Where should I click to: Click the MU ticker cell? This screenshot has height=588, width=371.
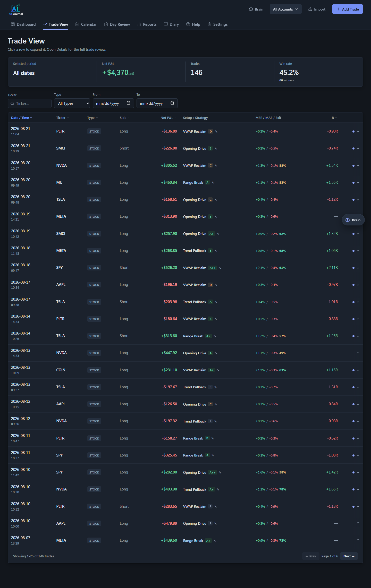(x=59, y=182)
